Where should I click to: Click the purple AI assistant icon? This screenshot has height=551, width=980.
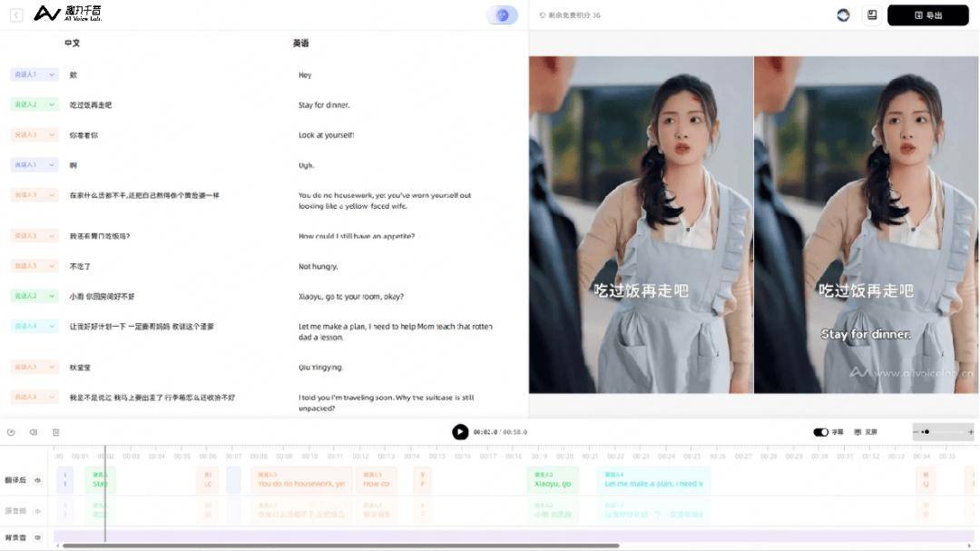click(502, 15)
